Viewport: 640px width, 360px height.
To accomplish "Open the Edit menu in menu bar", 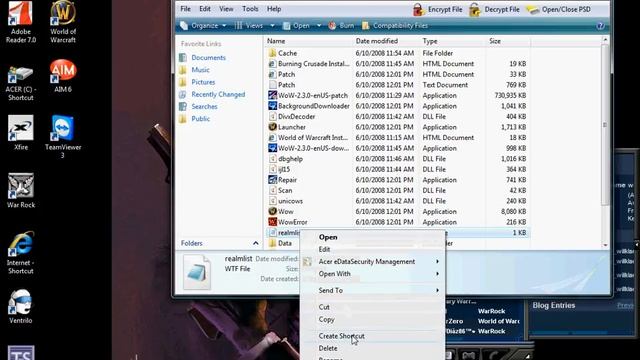I will [205, 9].
